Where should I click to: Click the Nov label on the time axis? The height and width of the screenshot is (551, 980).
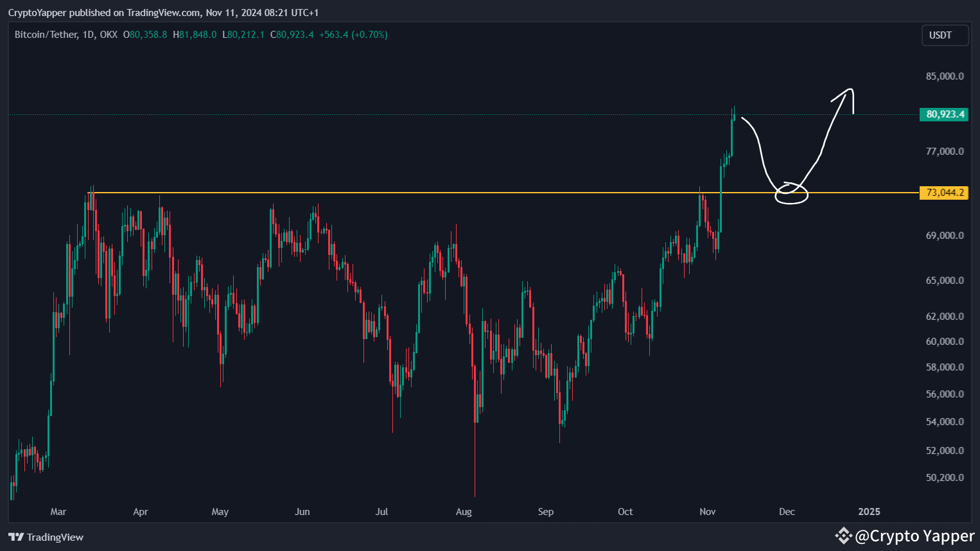707,512
